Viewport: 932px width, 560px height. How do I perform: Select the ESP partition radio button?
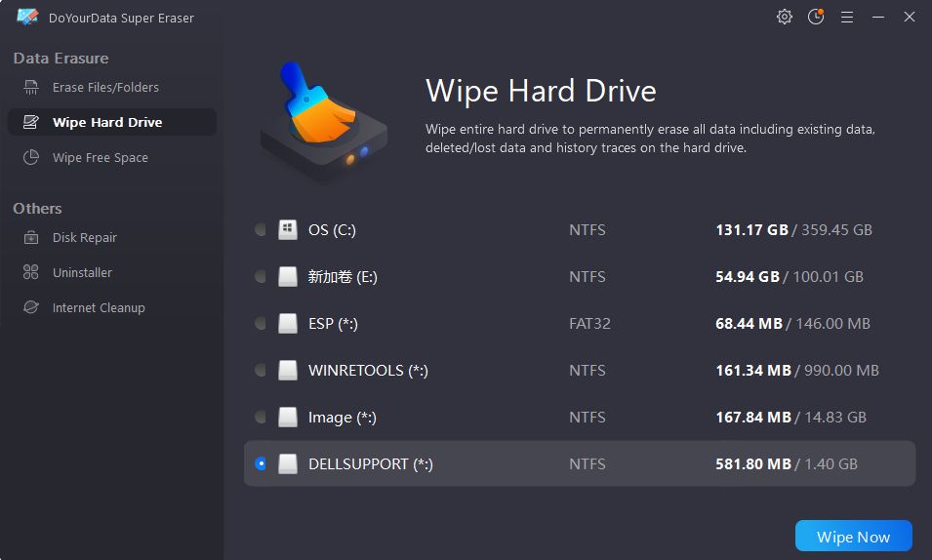[x=261, y=323]
